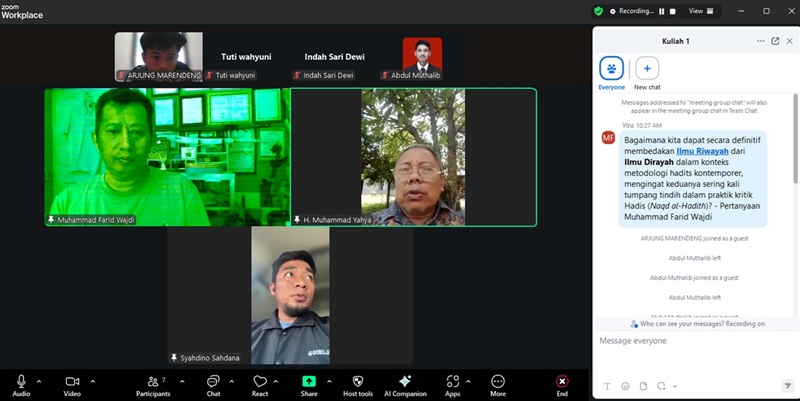Screen dimensions: 800x401
Task: Open the emoji picker in chat
Action: pos(625,386)
